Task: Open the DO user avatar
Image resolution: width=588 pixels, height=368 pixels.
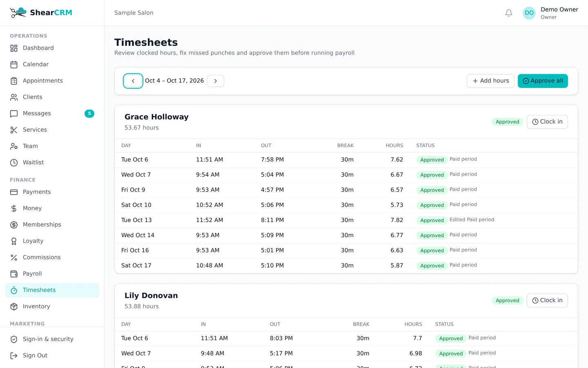Action: [x=529, y=13]
